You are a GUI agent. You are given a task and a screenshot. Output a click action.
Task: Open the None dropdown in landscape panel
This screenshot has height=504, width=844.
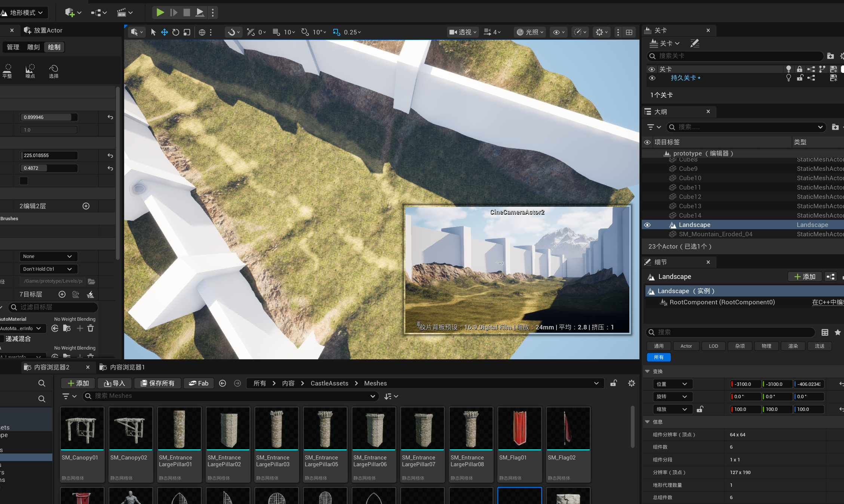coord(48,256)
